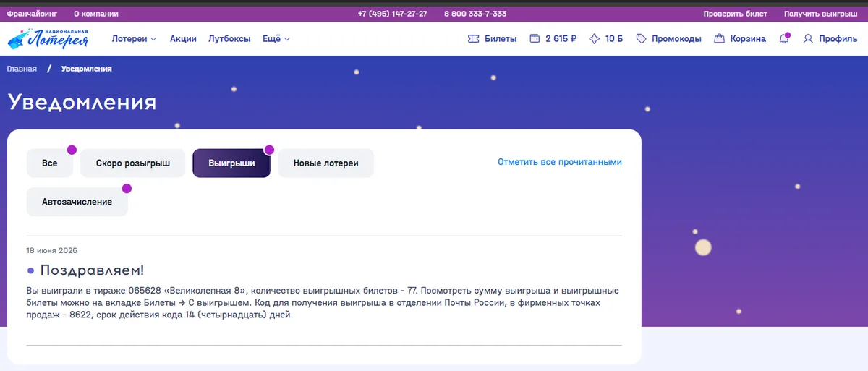Open the bonus diamond icon with 10 Б
Screen dimensions: 868x371
(595, 39)
